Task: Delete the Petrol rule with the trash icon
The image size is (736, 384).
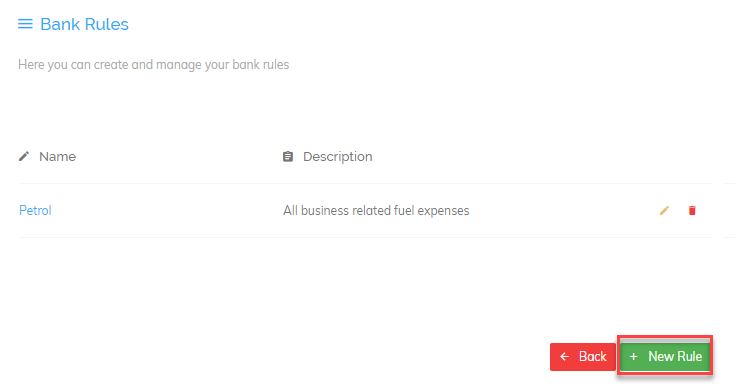Action: (692, 210)
